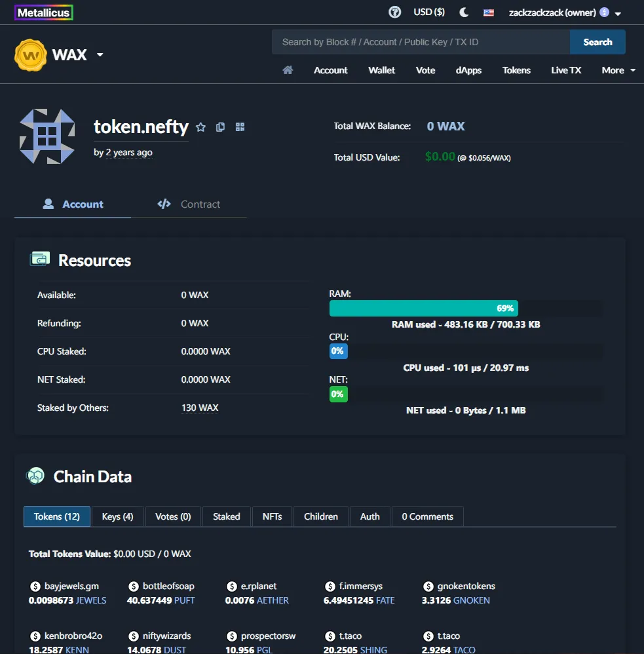This screenshot has height=654, width=644.
Task: Click the owner avatar icon beside zackzackzack
Action: tap(604, 12)
